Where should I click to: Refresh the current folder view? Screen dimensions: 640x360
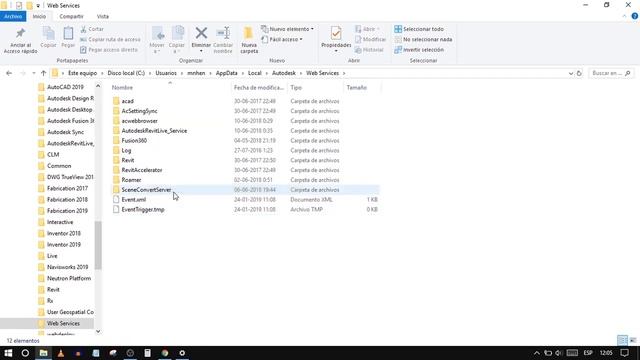(x=579, y=73)
